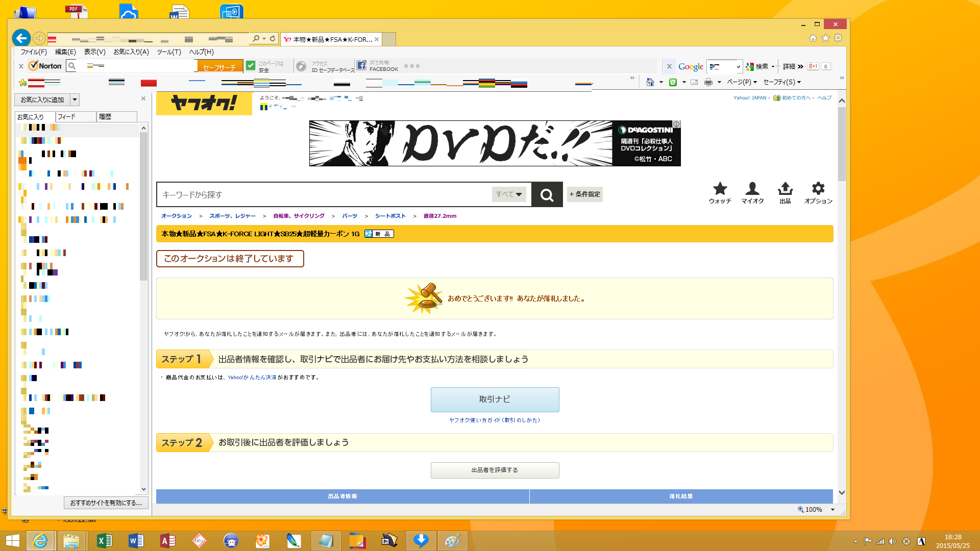The width and height of the screenshot is (980, 551).
Task: Launch Word from the taskbar
Action: point(136,541)
